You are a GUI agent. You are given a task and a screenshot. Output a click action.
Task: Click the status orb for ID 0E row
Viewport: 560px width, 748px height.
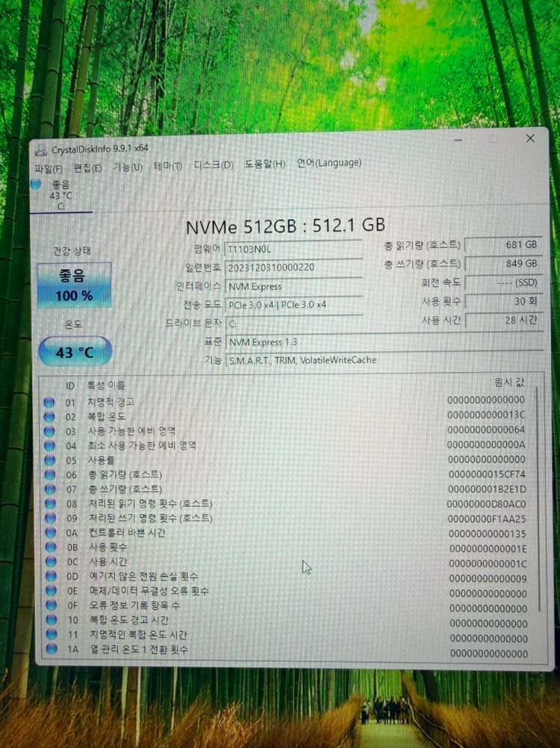click(51, 590)
